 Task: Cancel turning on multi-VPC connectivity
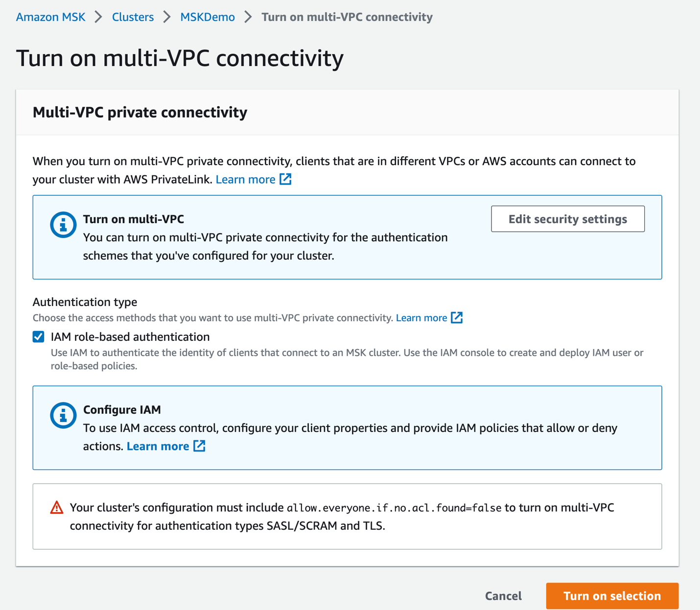click(503, 596)
